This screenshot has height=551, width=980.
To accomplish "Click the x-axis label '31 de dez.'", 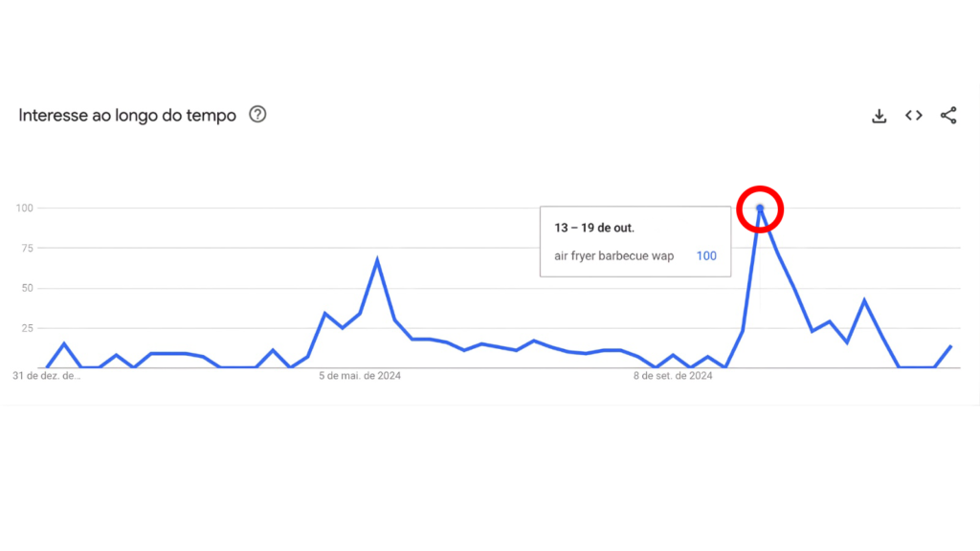I will click(x=46, y=376).
